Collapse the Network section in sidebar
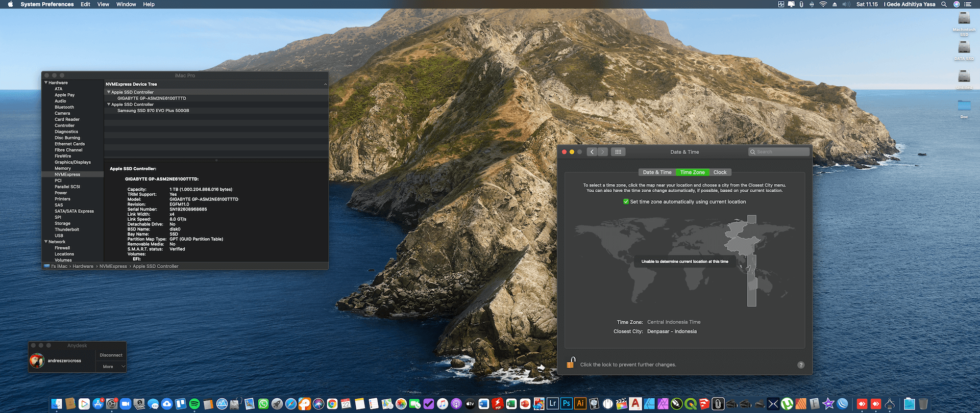 coord(46,242)
